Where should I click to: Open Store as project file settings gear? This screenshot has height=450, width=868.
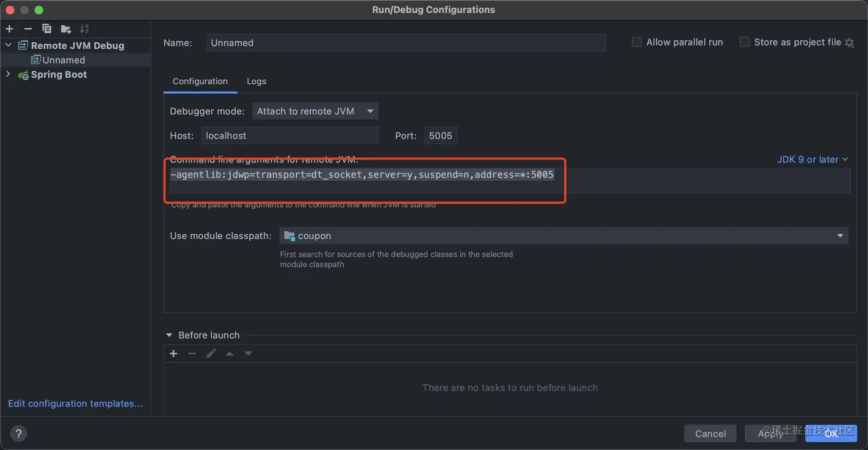pos(850,42)
